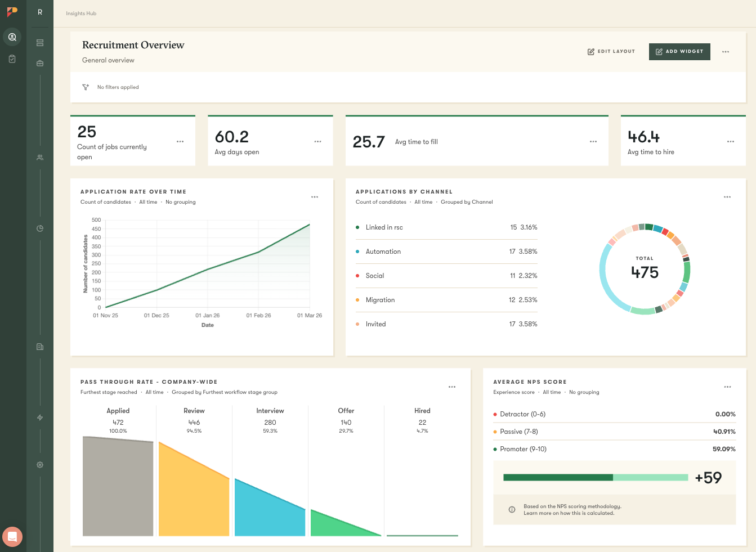
Task: Toggle the Automation channel in the legend
Action: 383,252
